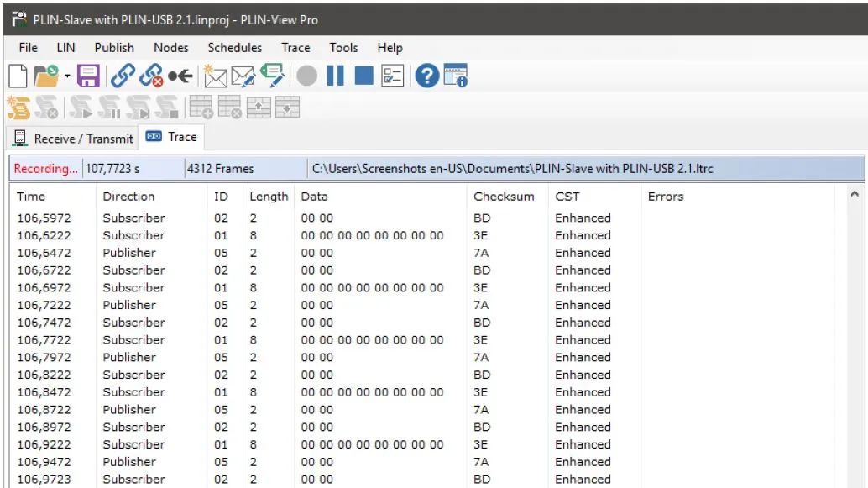Create a new project with the blank page icon
The height and width of the screenshot is (488, 868).
[18, 76]
